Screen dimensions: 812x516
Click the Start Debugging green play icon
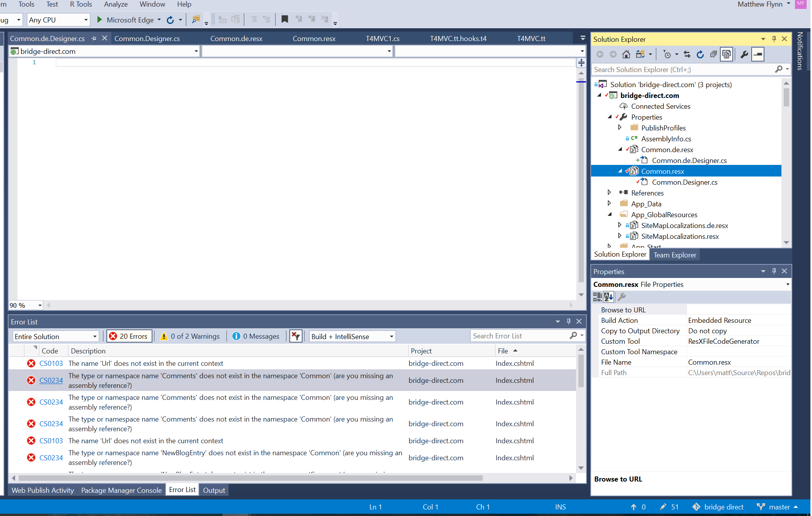pyautogui.click(x=99, y=20)
